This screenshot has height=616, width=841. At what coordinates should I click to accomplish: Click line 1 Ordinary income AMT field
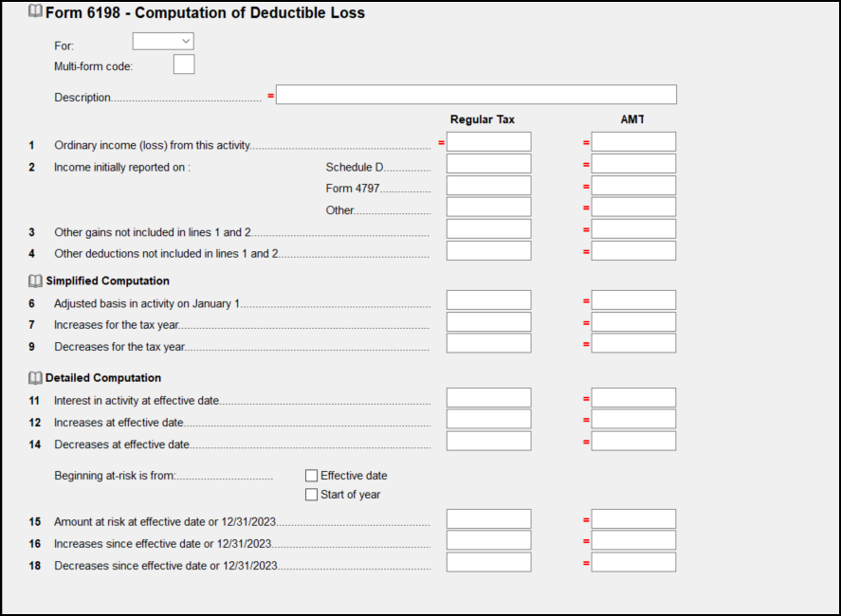point(633,142)
